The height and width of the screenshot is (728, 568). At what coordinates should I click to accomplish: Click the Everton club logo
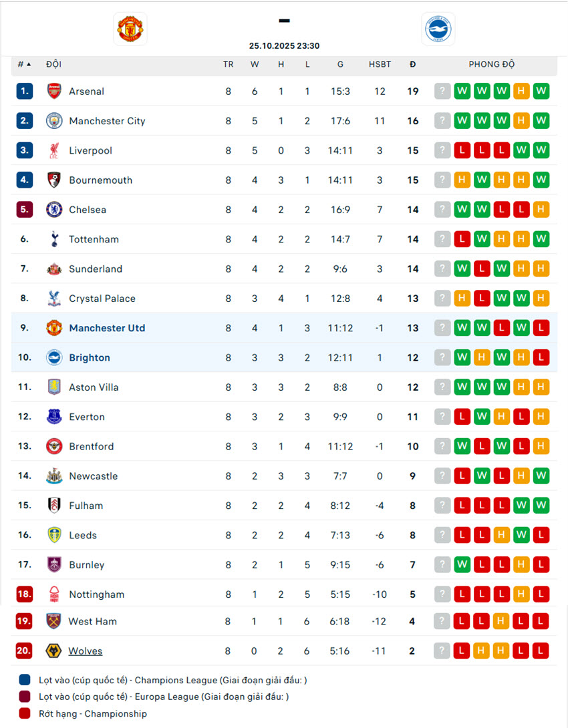[54, 417]
